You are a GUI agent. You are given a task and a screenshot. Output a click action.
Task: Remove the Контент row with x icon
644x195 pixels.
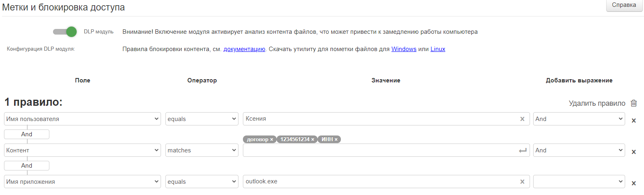tap(634, 152)
